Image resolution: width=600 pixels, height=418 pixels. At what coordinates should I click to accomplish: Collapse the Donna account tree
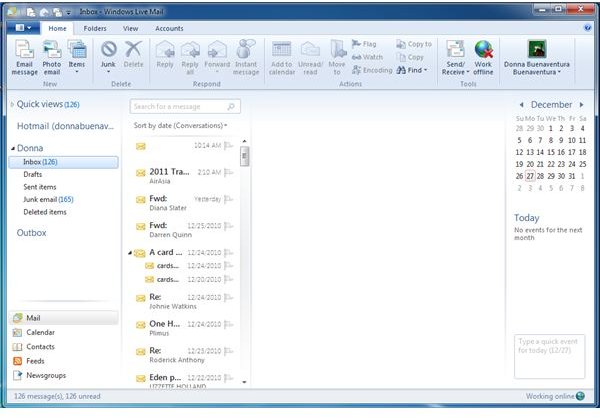(x=13, y=149)
